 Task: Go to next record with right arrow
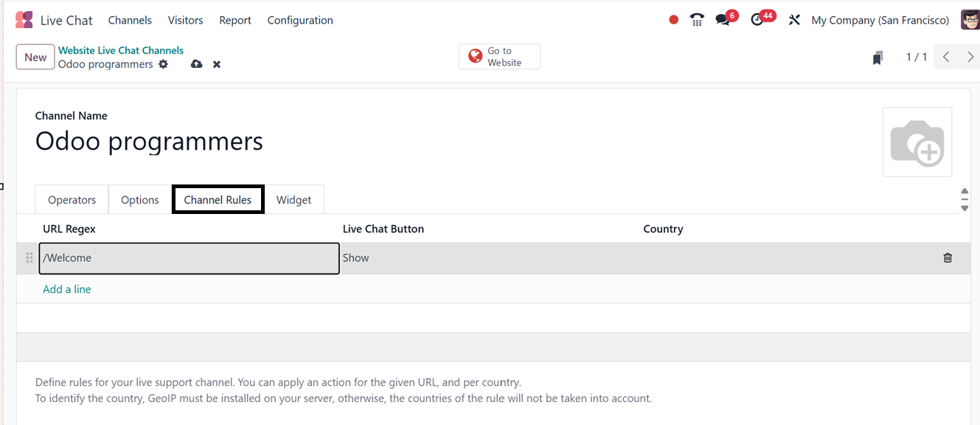coord(970,57)
